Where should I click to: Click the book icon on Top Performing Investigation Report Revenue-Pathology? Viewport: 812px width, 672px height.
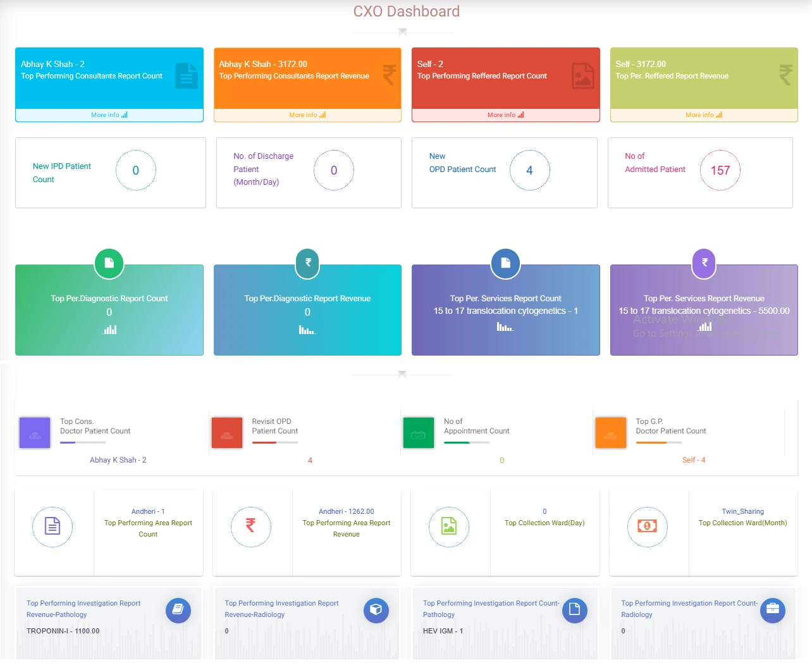[x=178, y=610]
